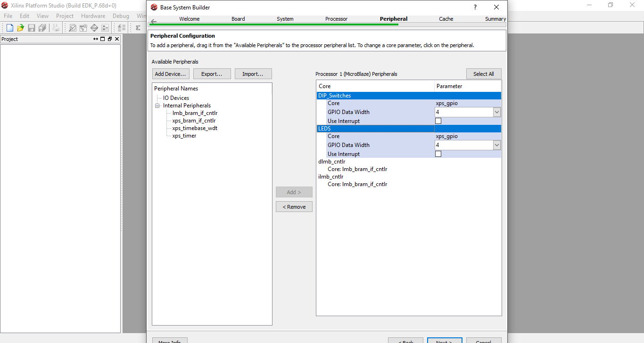Click the Open Project folder icon
The image size is (644, 343).
(x=20, y=28)
